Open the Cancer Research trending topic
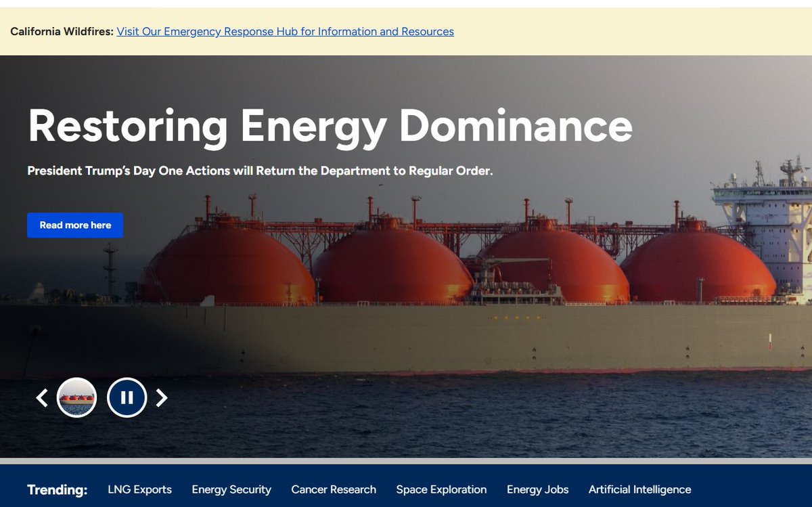 (x=334, y=489)
